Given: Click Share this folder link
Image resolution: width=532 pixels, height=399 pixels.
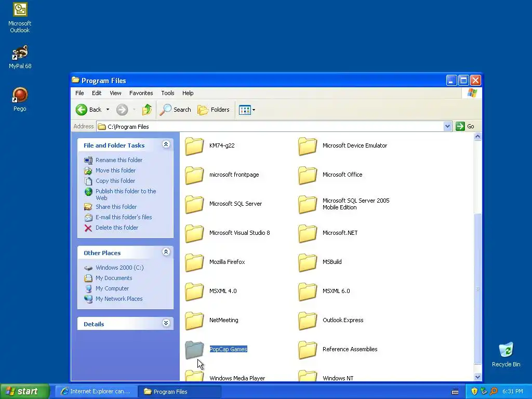Looking at the screenshot, I should click(x=116, y=207).
